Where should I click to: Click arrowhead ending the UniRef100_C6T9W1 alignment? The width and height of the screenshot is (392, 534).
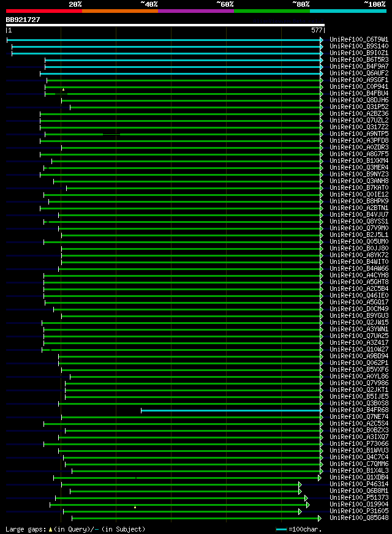[322, 40]
